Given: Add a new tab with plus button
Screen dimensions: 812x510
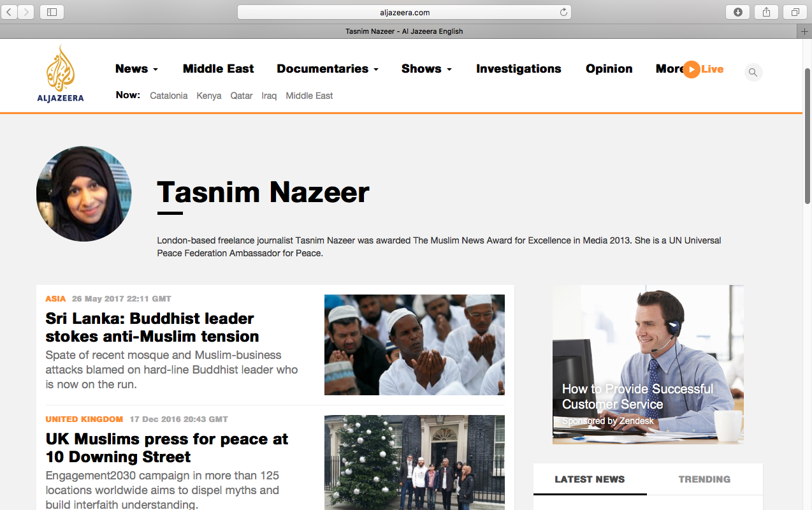Looking at the screenshot, I should [804, 31].
